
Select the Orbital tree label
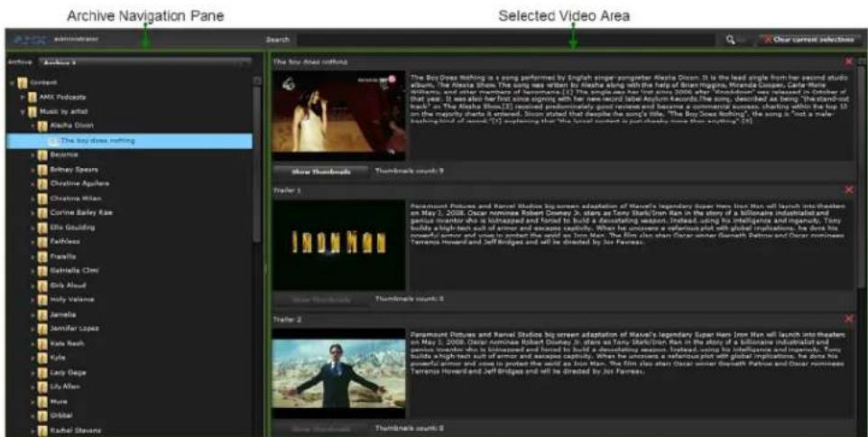(60, 415)
